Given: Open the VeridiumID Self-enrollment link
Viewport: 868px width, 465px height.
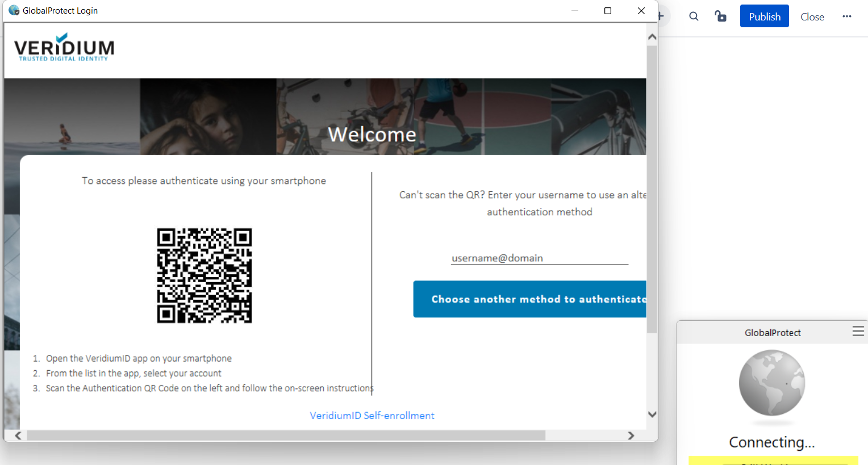Looking at the screenshot, I should (372, 416).
